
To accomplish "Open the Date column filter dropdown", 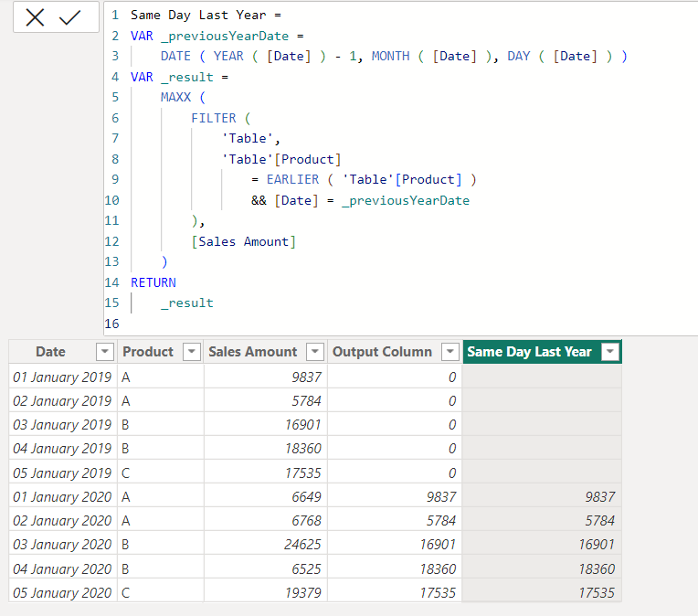I will coord(105,352).
